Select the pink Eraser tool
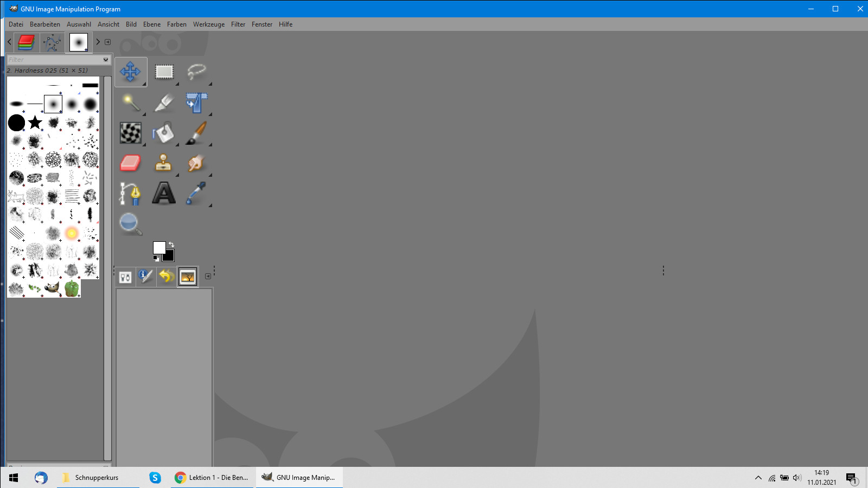The width and height of the screenshot is (868, 488). point(131,163)
